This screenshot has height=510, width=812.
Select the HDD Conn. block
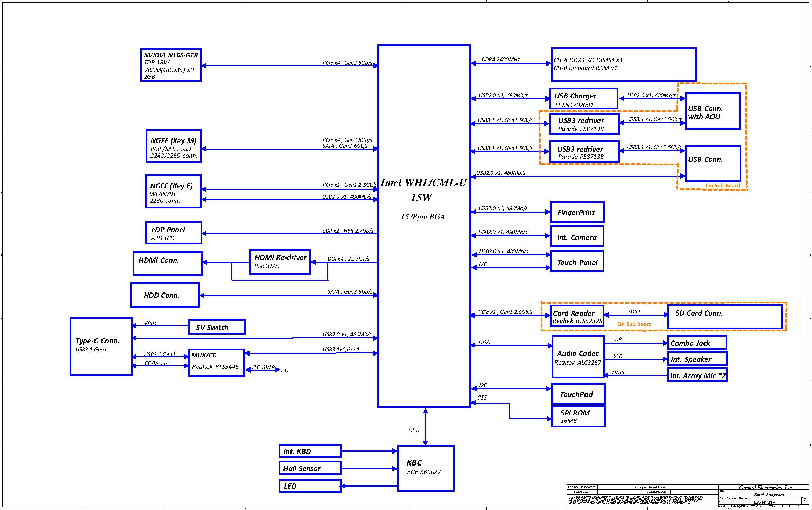tap(165, 295)
